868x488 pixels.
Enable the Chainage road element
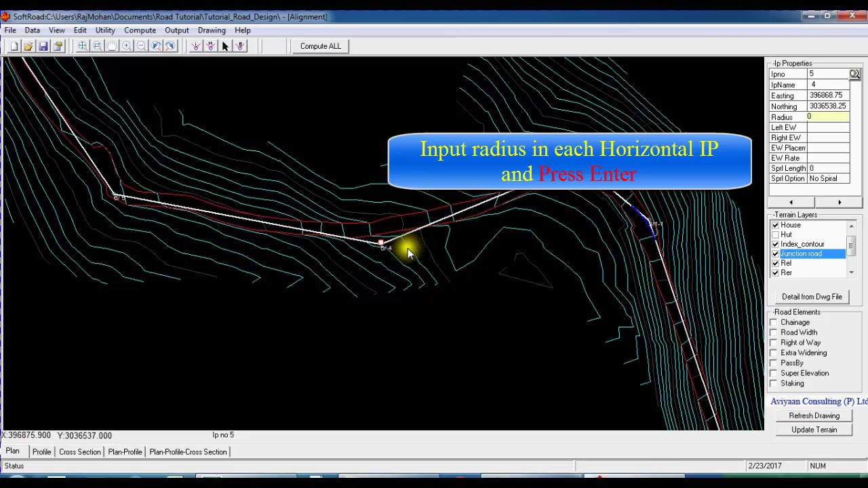[774, 323]
